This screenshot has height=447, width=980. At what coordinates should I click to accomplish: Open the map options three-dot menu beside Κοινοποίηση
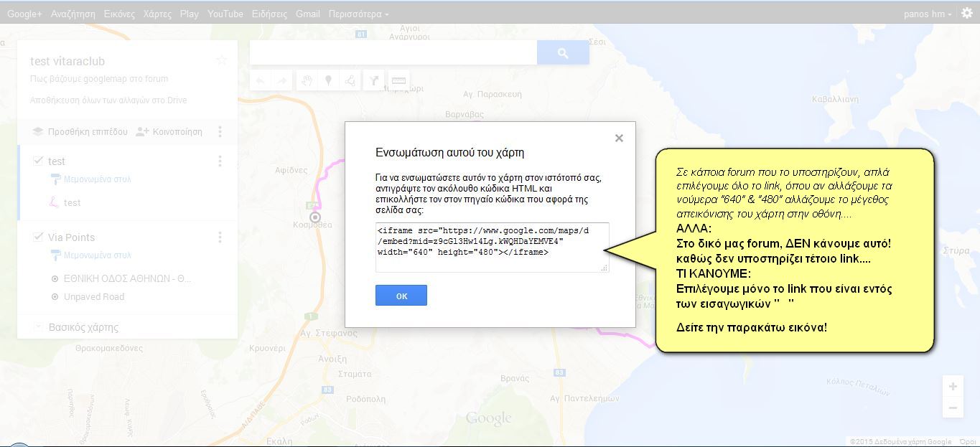click(220, 131)
